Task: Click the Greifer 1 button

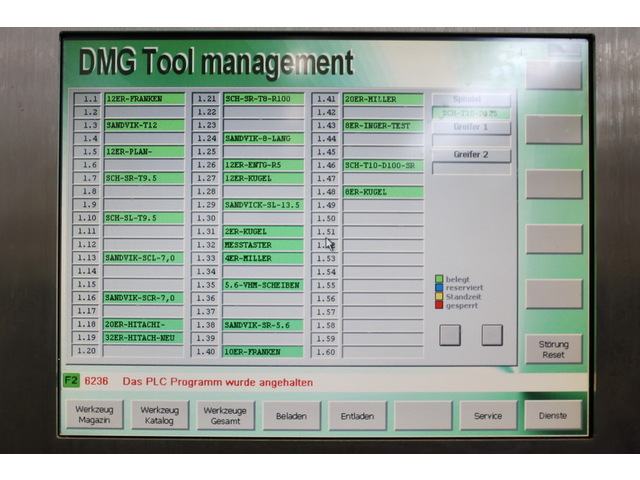Action: pos(471,127)
